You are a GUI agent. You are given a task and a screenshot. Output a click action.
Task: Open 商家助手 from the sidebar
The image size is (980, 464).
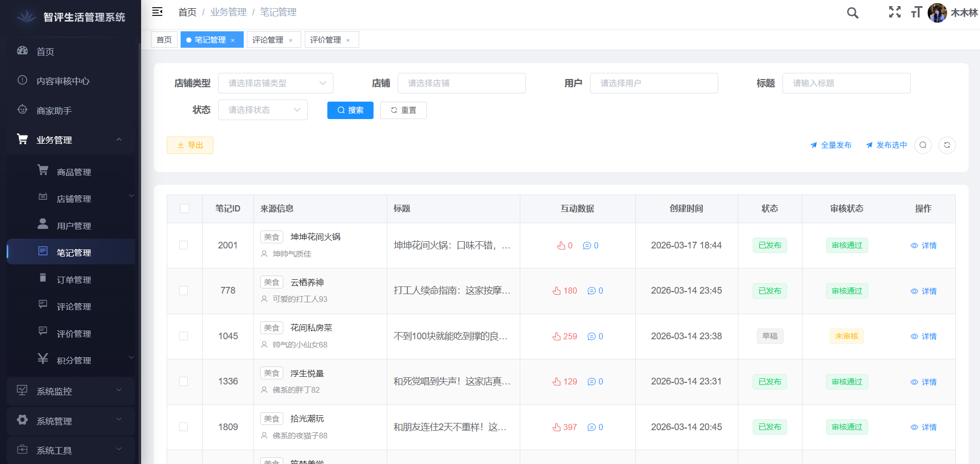click(56, 110)
